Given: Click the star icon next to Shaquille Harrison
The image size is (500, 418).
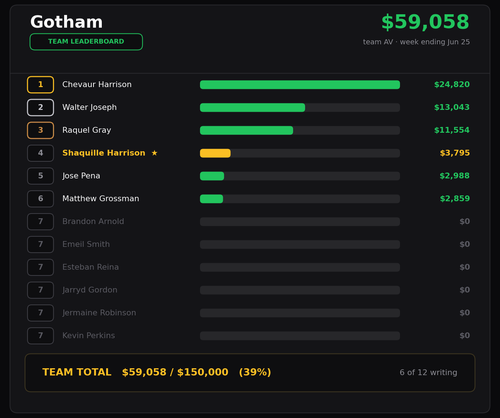Looking at the screenshot, I should click(154, 153).
